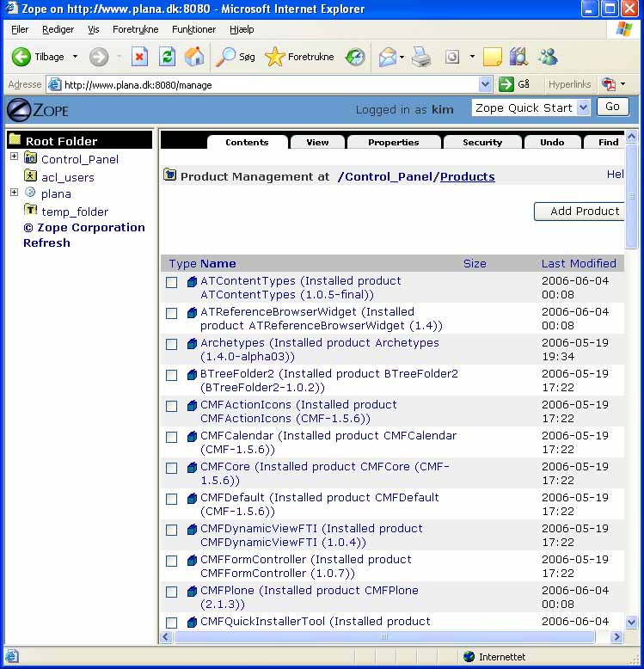The height and width of the screenshot is (669, 644).
Task: Click the CMFPlone product icon
Action: point(192,592)
